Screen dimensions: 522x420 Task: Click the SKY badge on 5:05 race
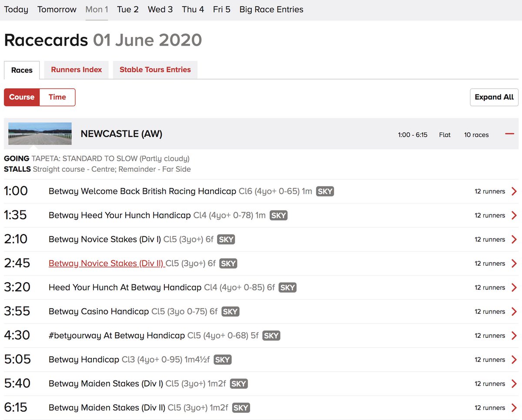tap(222, 360)
